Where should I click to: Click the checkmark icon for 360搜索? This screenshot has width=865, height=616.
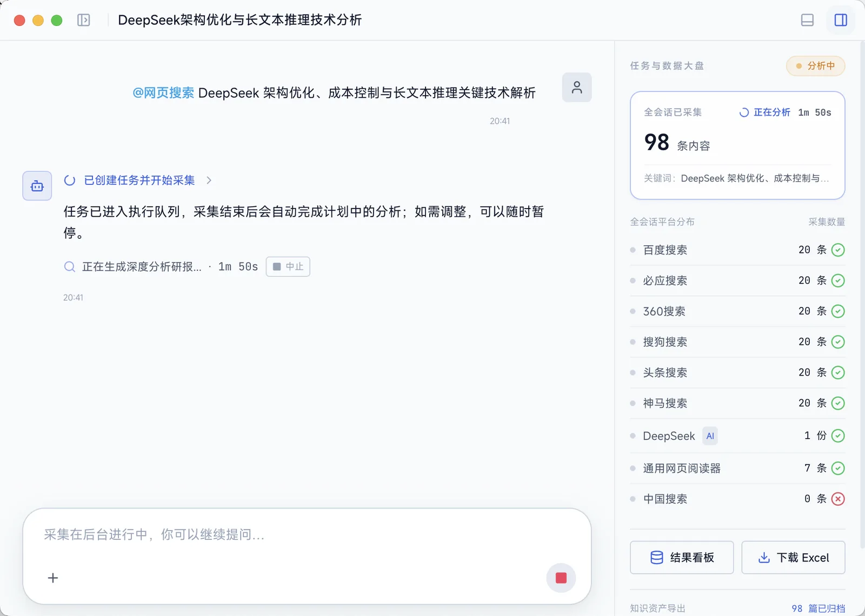tap(838, 311)
